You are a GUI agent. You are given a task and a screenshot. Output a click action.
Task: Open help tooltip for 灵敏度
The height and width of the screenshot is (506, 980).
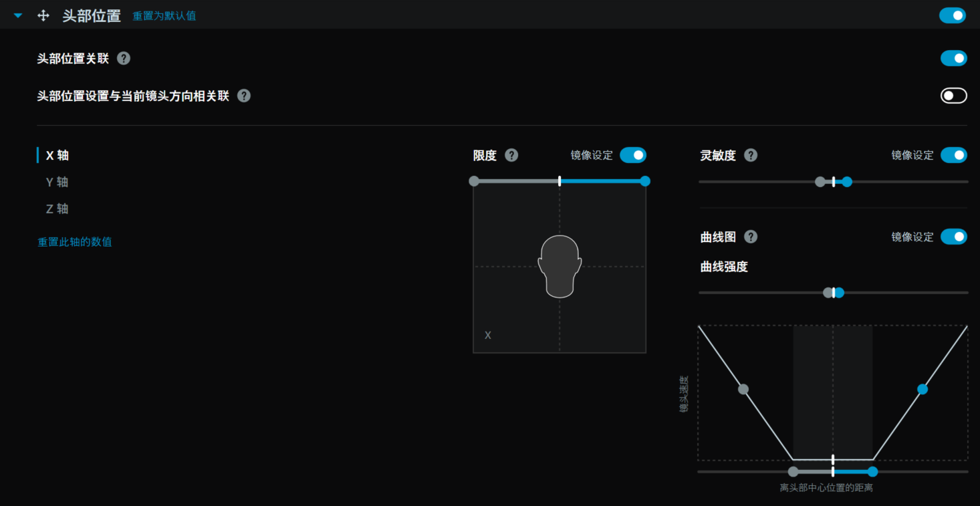[x=751, y=155]
